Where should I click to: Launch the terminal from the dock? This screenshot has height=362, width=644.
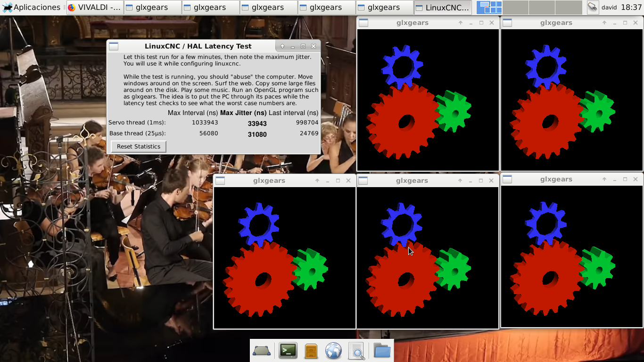tap(288, 351)
